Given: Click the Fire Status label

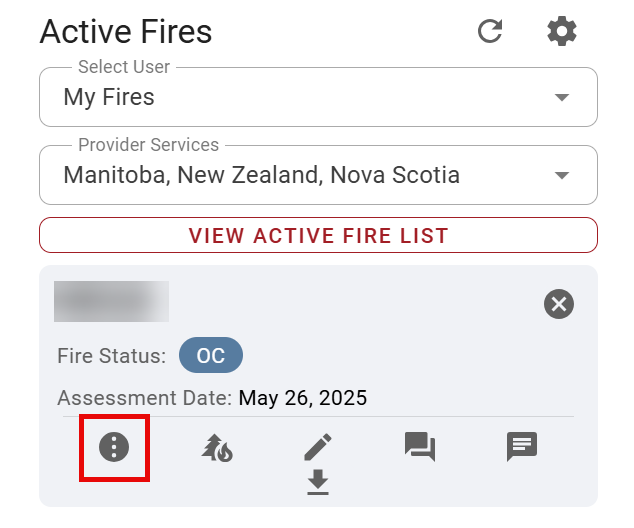Looking at the screenshot, I should click(x=112, y=356).
